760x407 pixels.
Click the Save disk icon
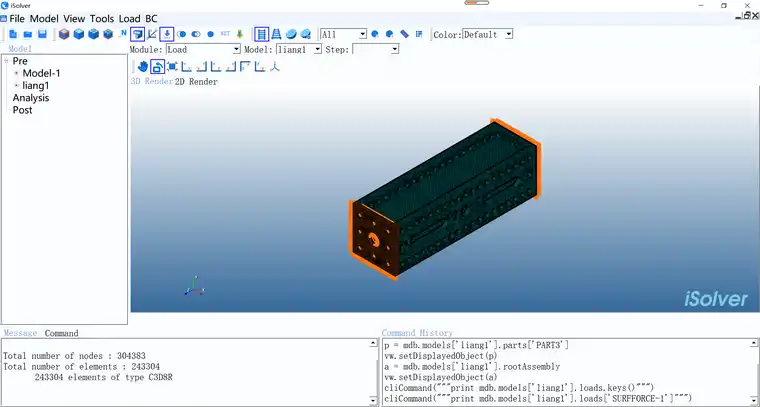coord(42,34)
